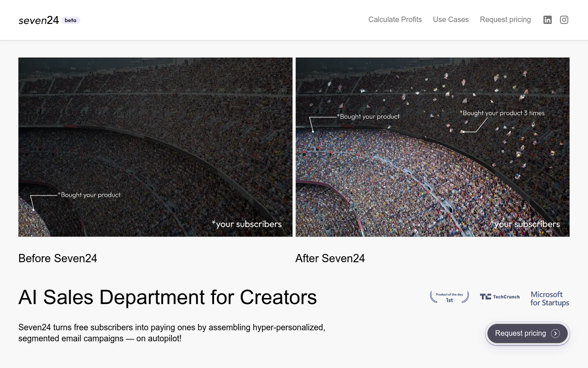Click the paragraph starting "Seven24 turns free subscribers"
The image size is (588, 368).
(172, 333)
